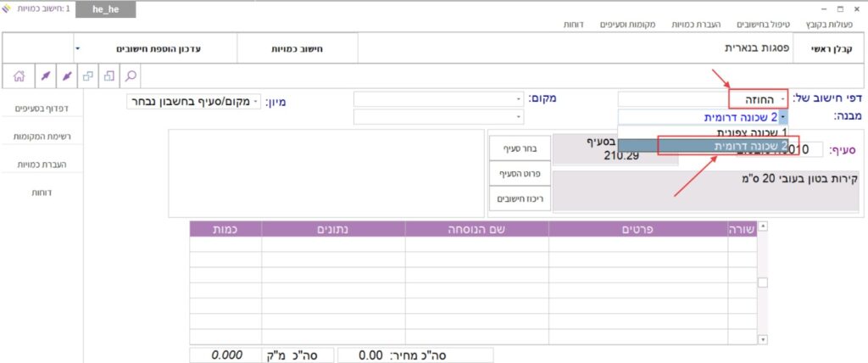The image size is (868, 363).
Task: Select 1 שכונה צפונית from the list
Action: coord(704,133)
